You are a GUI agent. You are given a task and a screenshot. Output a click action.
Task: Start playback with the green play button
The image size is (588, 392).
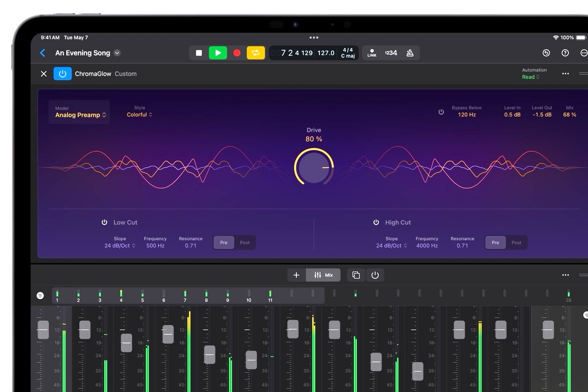218,53
